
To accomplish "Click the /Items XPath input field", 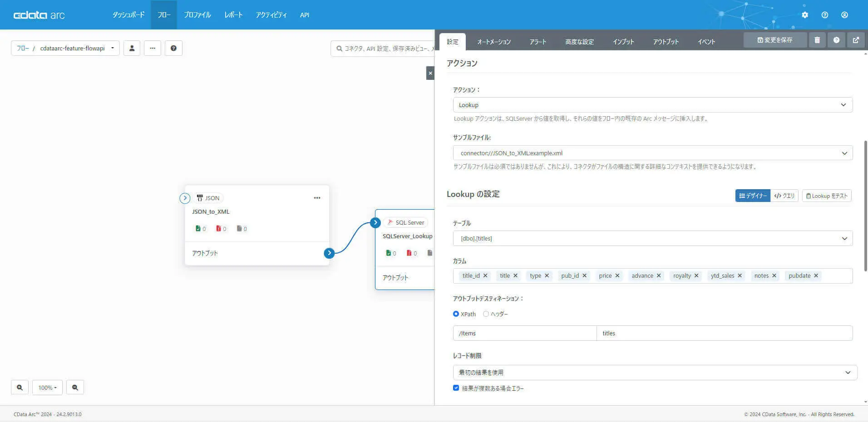I will tap(525, 333).
